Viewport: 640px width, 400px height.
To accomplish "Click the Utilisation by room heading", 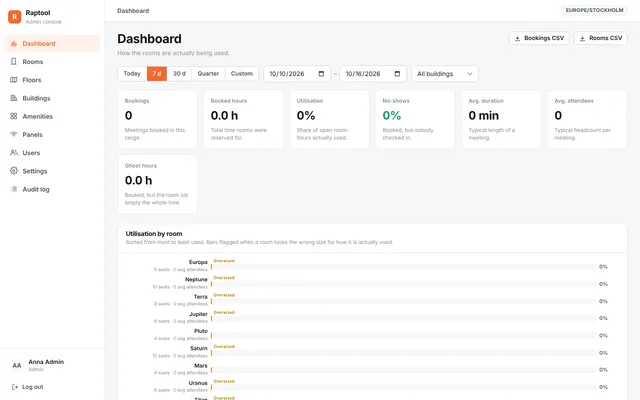I will pos(154,234).
